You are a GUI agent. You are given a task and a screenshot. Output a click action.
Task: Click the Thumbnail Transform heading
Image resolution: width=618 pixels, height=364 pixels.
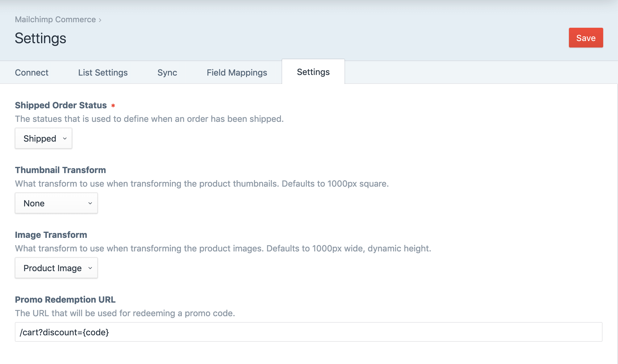(61, 170)
